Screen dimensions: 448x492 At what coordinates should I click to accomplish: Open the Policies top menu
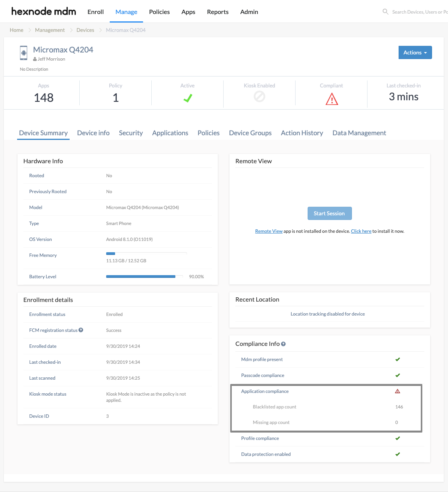[x=159, y=12]
